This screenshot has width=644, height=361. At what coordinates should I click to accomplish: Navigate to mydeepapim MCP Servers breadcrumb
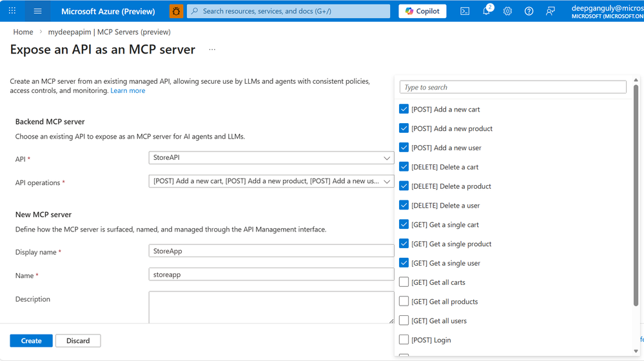109,32
